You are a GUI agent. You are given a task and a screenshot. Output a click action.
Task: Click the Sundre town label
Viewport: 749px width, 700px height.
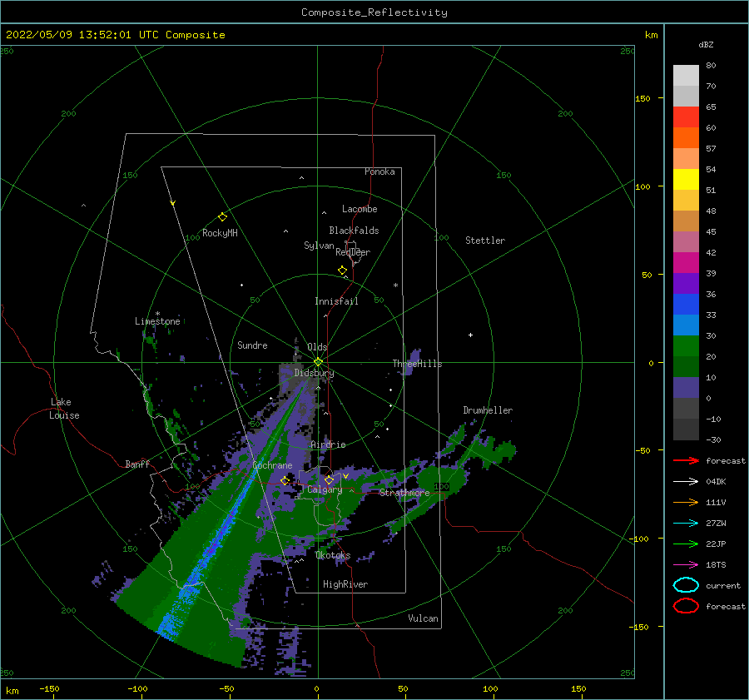pos(252,345)
